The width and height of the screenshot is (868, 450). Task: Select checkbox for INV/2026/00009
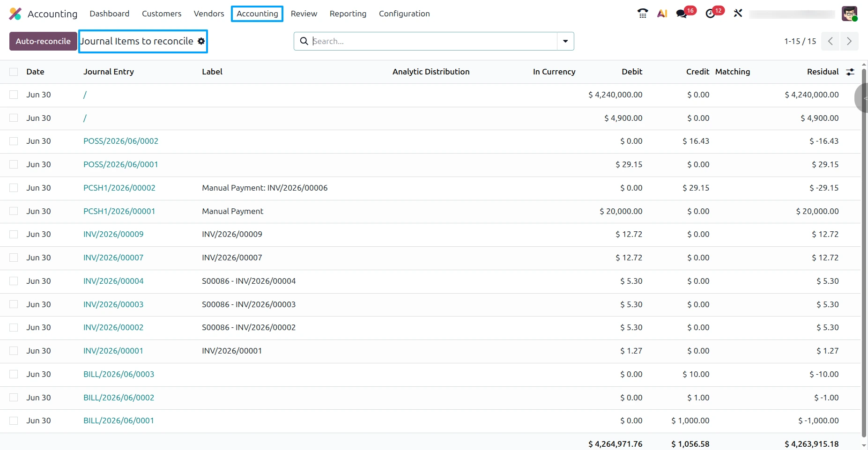point(14,234)
